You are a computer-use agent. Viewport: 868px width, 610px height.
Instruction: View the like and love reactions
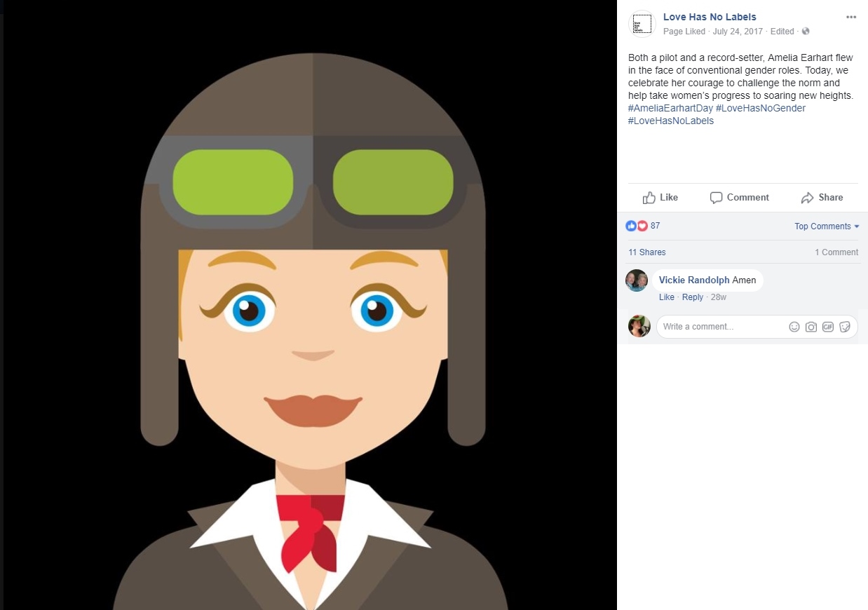(642, 226)
